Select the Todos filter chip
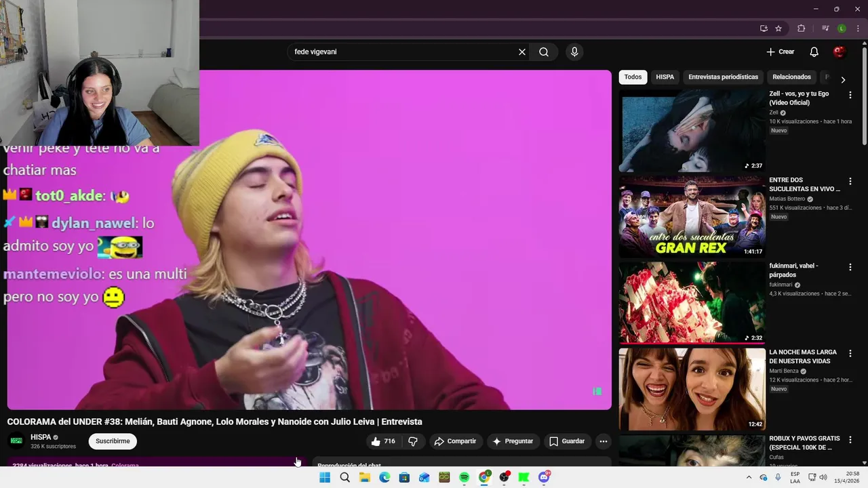This screenshot has width=868, height=488. point(633,77)
